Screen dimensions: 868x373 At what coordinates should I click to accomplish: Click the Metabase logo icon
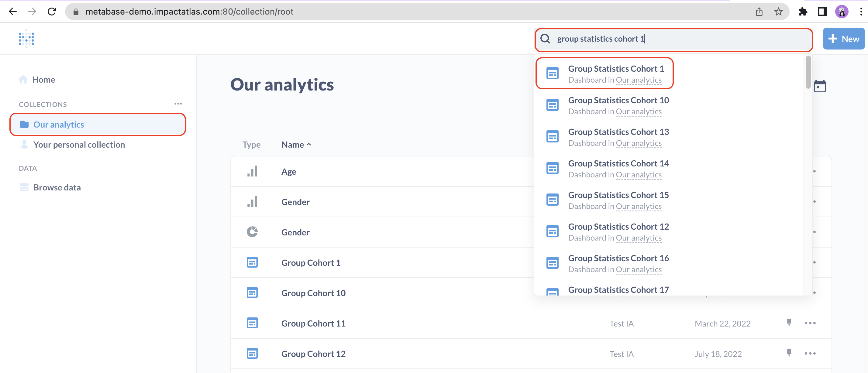point(26,39)
